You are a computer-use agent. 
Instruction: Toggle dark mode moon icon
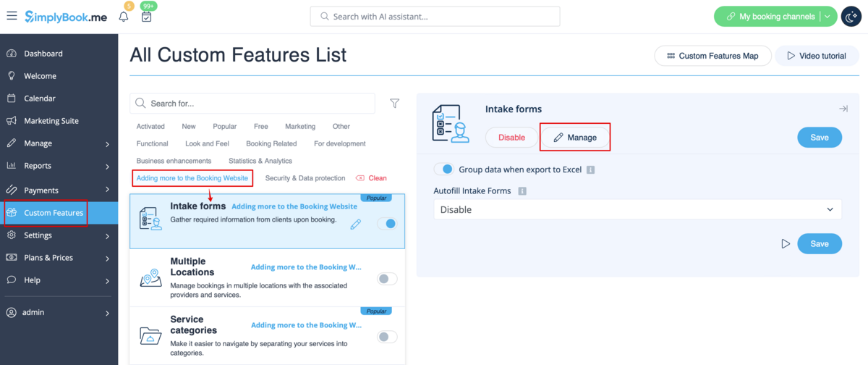click(851, 16)
